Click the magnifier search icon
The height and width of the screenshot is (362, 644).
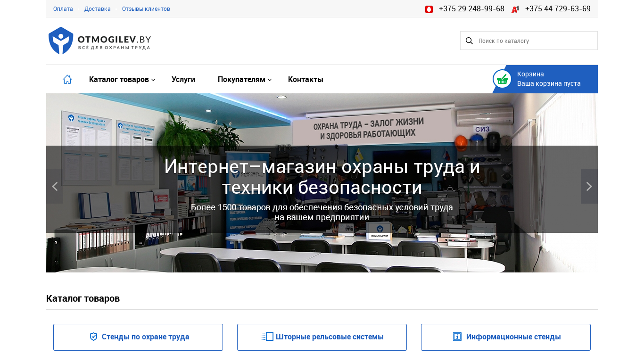point(469,41)
